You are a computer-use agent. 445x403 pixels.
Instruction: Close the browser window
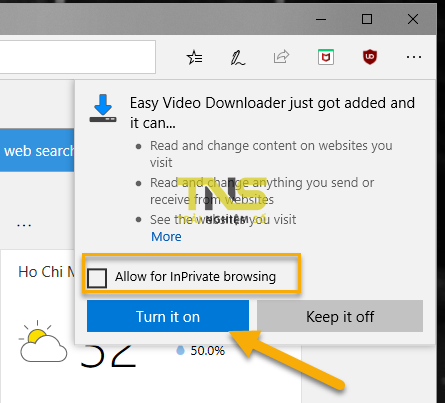tap(413, 19)
